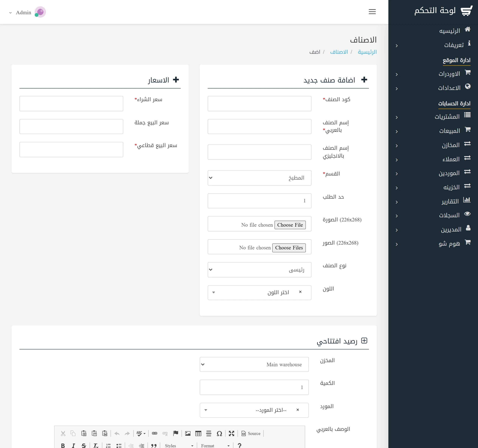This screenshot has width=478, height=448.
Task: Clear the color selection with × mark
Action: click(x=300, y=292)
